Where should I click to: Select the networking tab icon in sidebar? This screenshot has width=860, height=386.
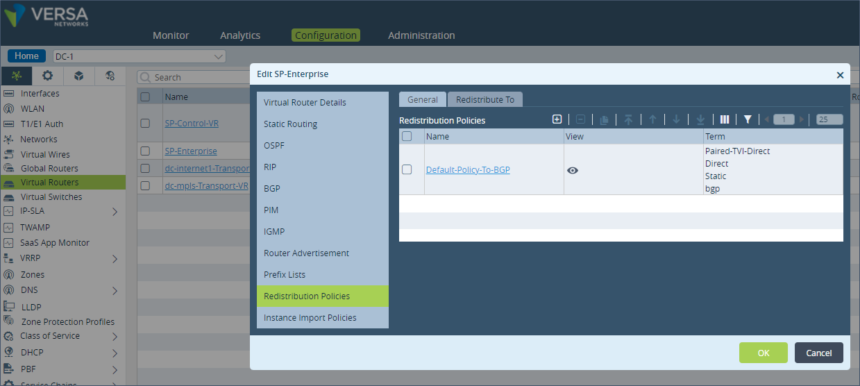pyautogui.click(x=16, y=76)
